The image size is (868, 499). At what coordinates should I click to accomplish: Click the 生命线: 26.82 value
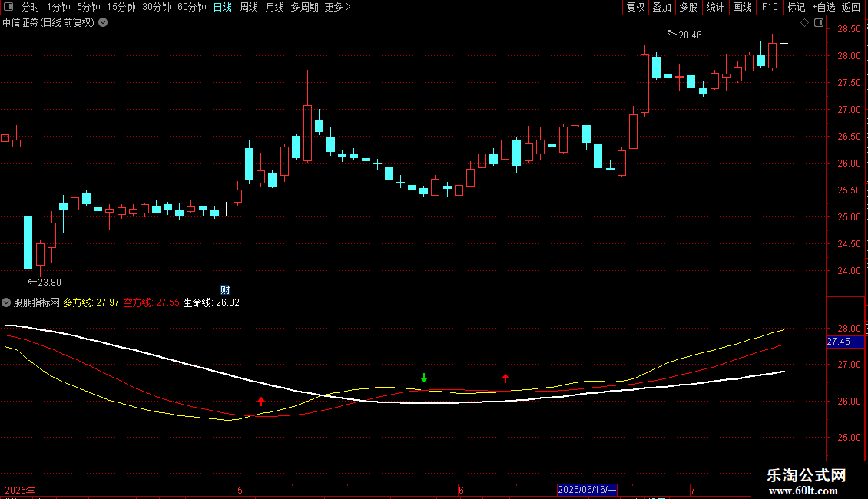click(211, 302)
